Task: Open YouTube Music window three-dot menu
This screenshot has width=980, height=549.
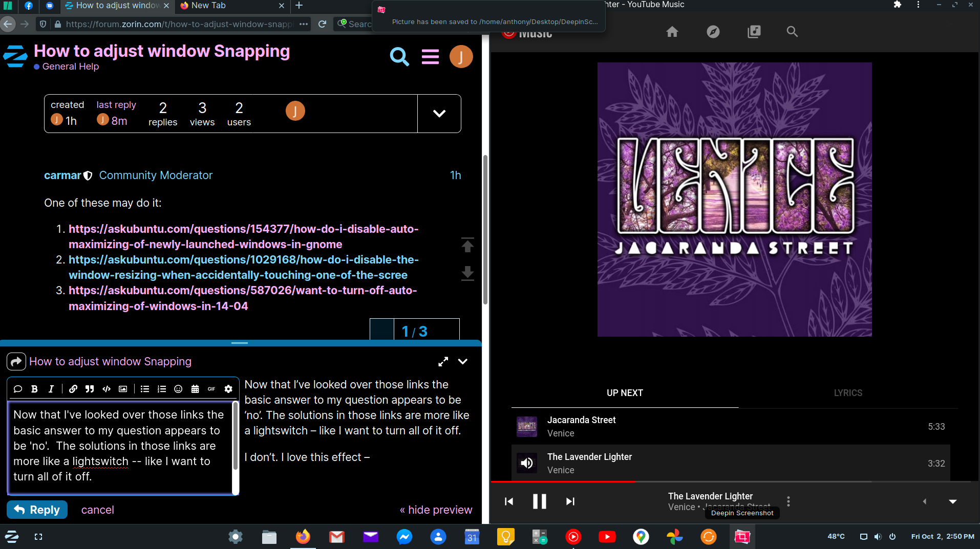Action: point(918,5)
